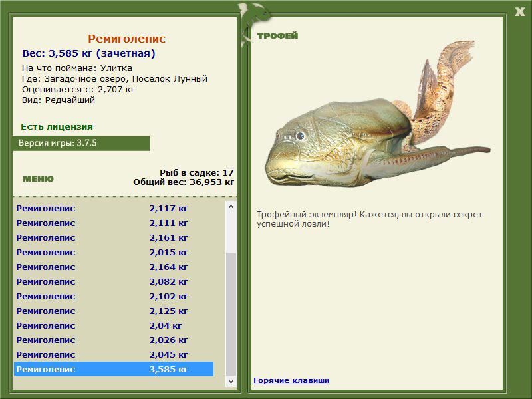Select the Ремиголепис 2,117 кг row
Viewport: 532px width, 399px height.
pyautogui.click(x=114, y=208)
